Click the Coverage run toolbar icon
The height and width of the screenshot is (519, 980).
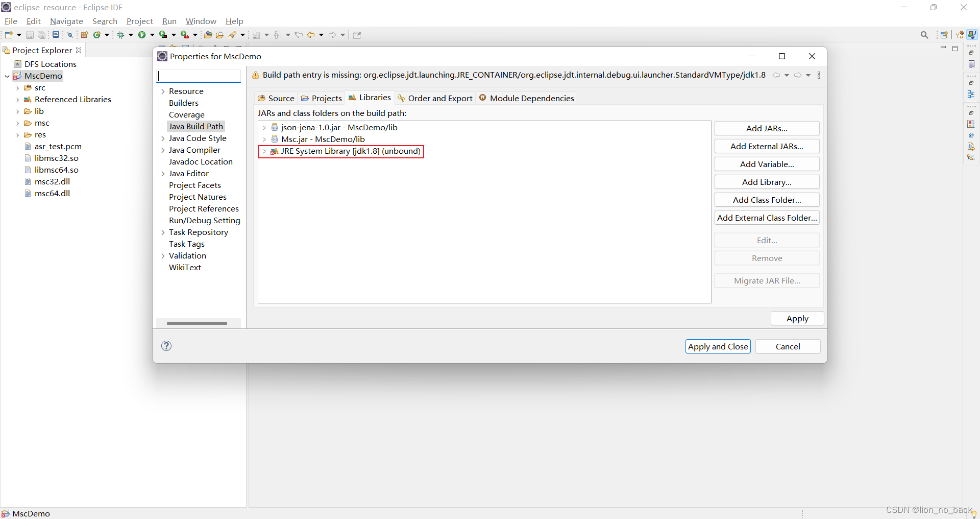coord(163,35)
